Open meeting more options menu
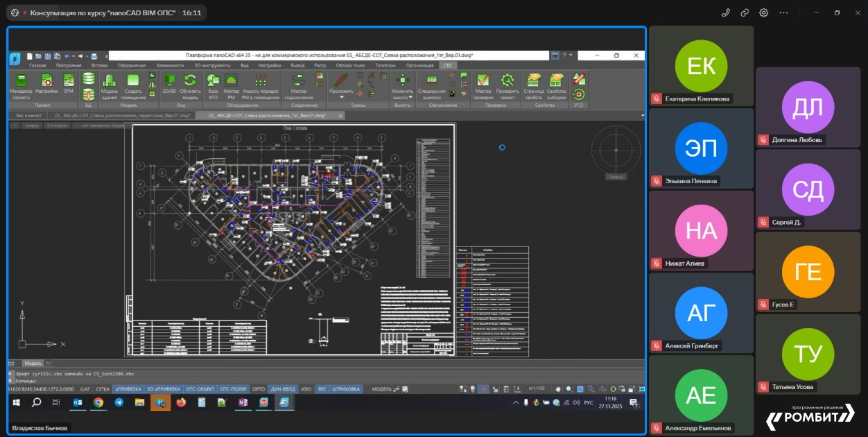This screenshot has height=437, width=868. point(783,12)
